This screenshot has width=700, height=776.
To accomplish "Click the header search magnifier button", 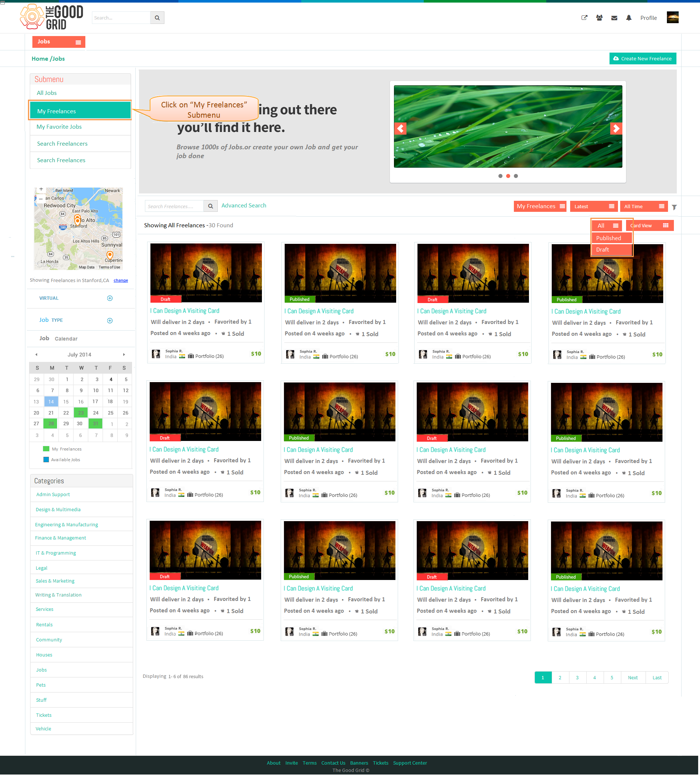I will click(157, 18).
